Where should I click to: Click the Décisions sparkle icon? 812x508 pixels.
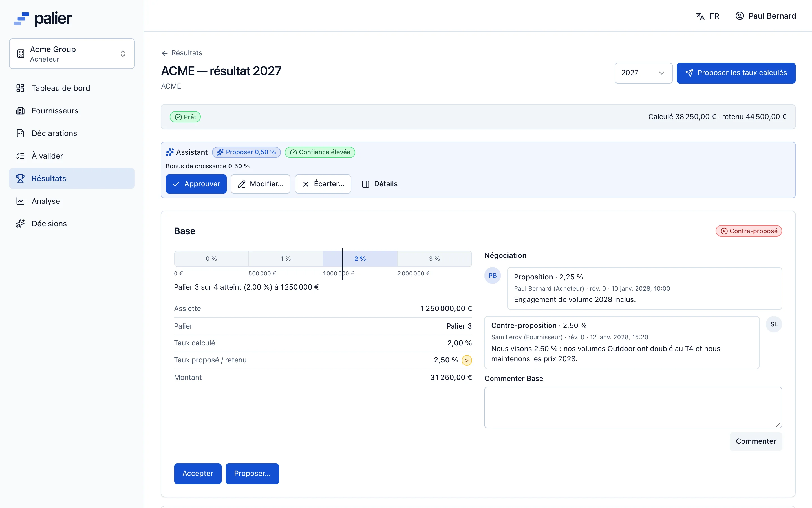(21, 224)
